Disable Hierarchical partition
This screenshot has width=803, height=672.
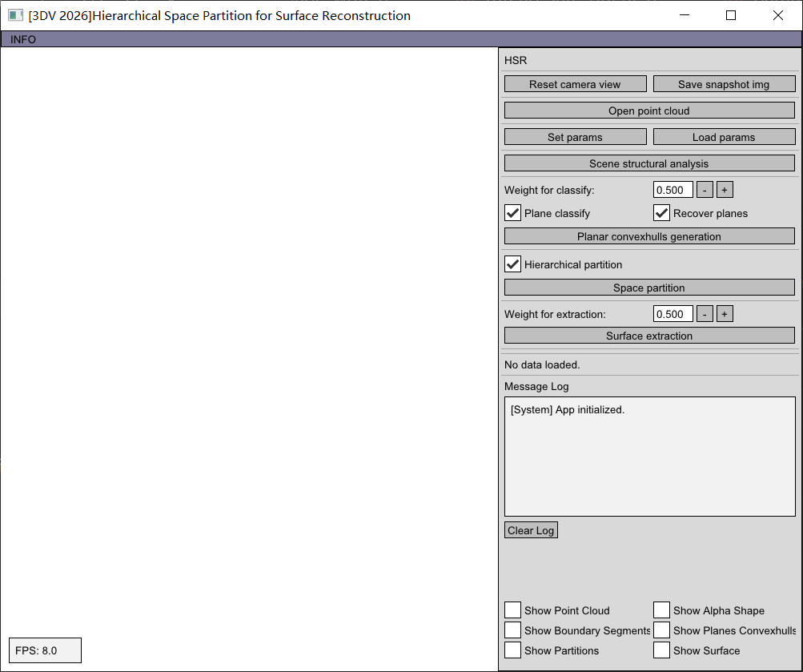click(512, 264)
